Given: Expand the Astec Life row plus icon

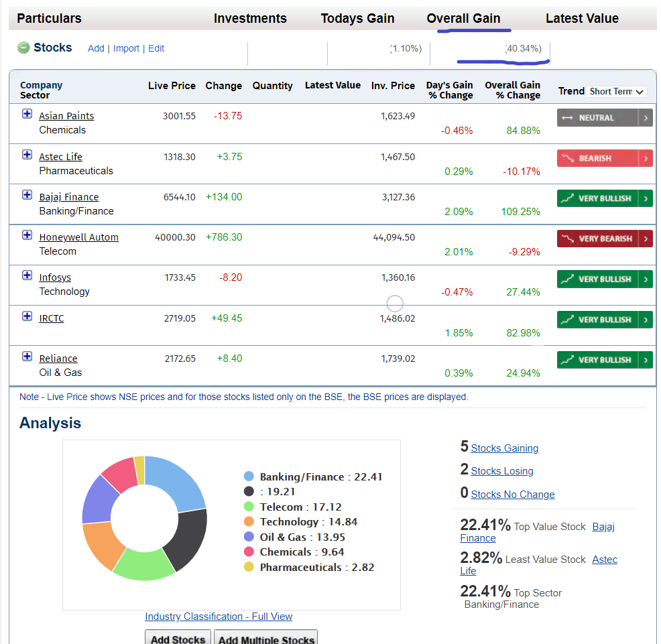Looking at the screenshot, I should (27, 155).
